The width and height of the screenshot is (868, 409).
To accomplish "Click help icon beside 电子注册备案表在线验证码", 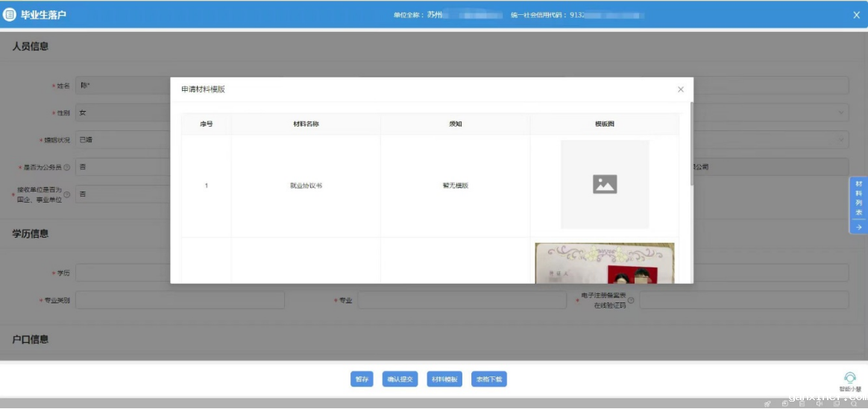I will tap(631, 301).
